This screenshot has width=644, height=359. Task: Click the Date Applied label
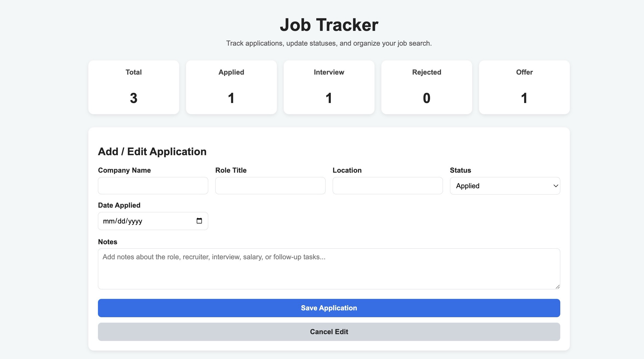119,205
